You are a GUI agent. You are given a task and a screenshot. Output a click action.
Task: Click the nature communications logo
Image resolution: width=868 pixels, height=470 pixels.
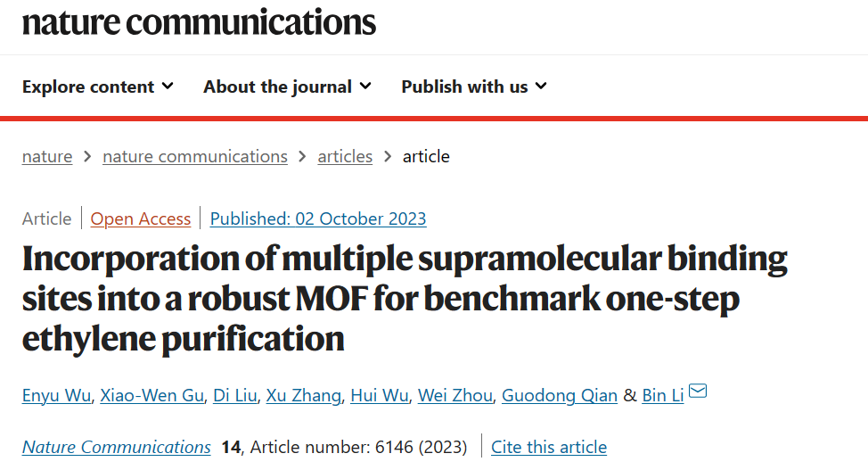(x=199, y=22)
